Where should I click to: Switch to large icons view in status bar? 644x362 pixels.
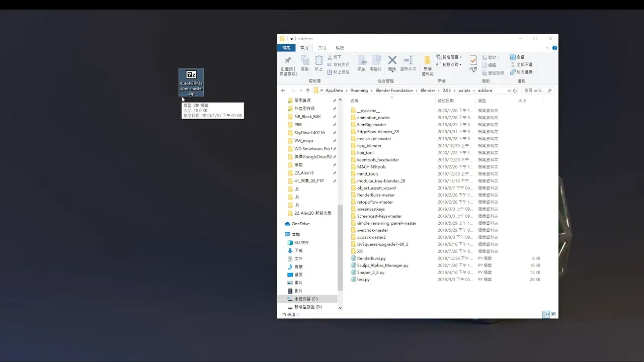(x=553, y=314)
